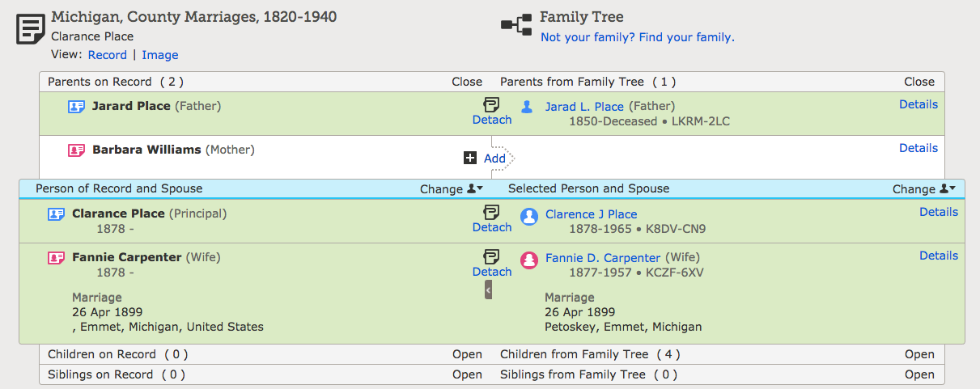Click the plus Add icon for Barbara Williams
This screenshot has width=980, height=389.
point(470,158)
